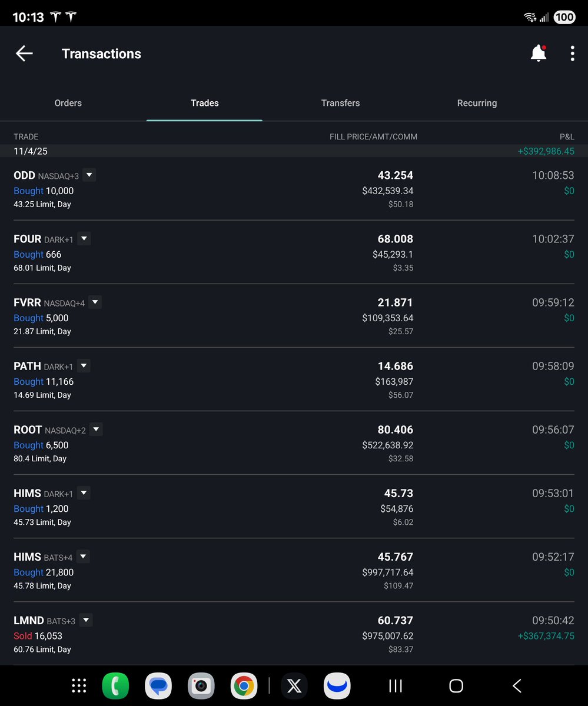Tap the LMND profit +$367,374.75
The image size is (588, 706).
546,636
